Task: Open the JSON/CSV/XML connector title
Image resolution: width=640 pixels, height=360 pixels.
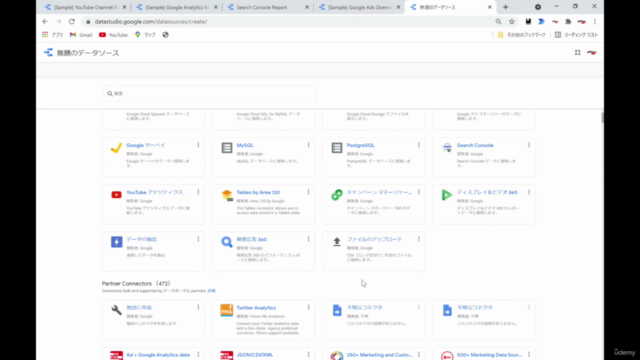Action: coord(255,355)
